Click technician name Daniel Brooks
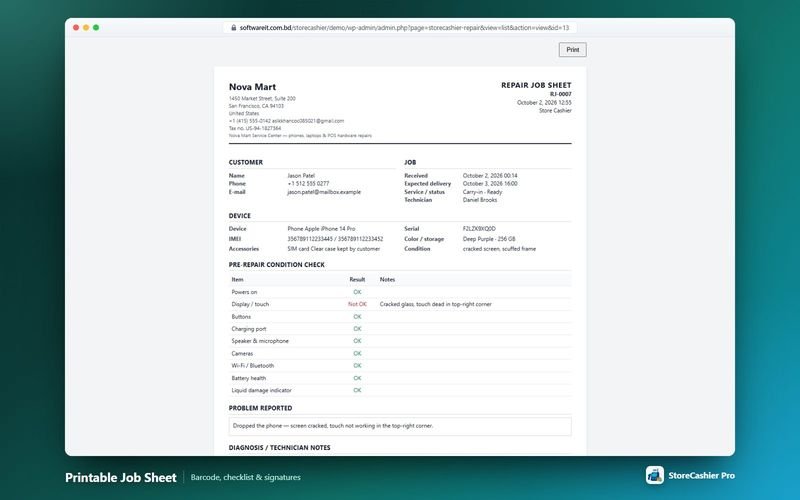The width and height of the screenshot is (800, 500). [480, 200]
